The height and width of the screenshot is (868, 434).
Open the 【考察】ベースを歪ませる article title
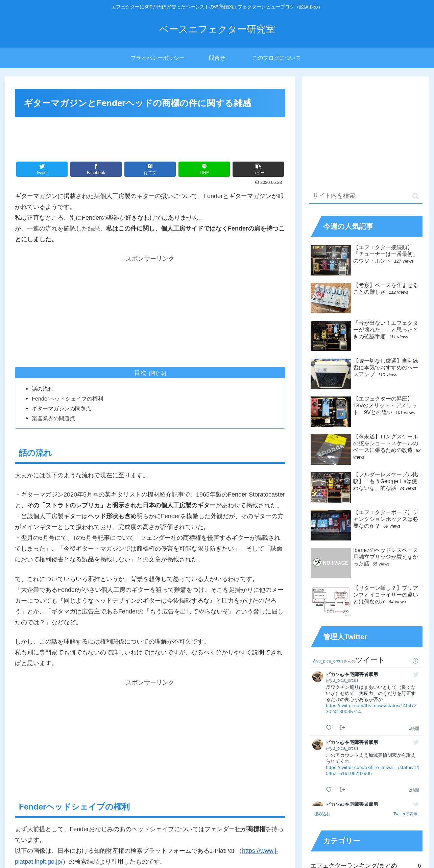386,289
